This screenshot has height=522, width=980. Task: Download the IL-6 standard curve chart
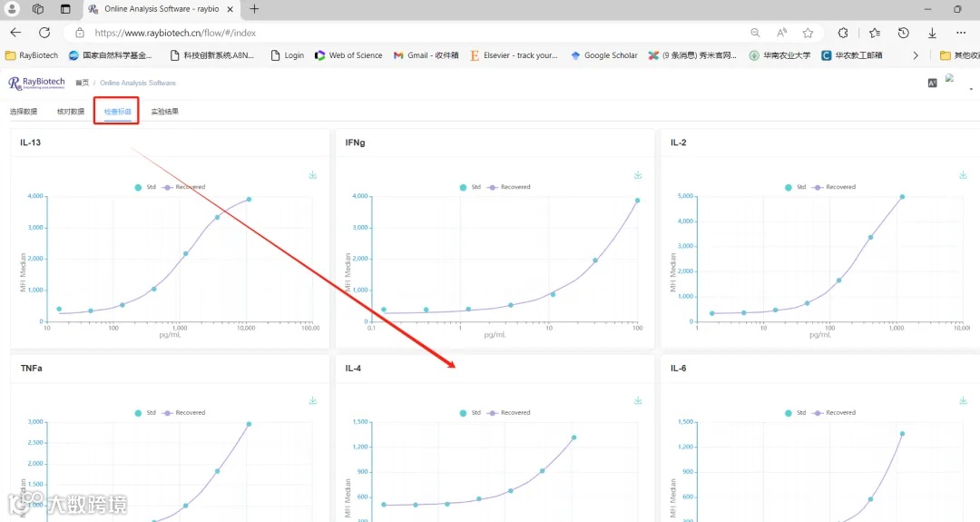pos(963,400)
